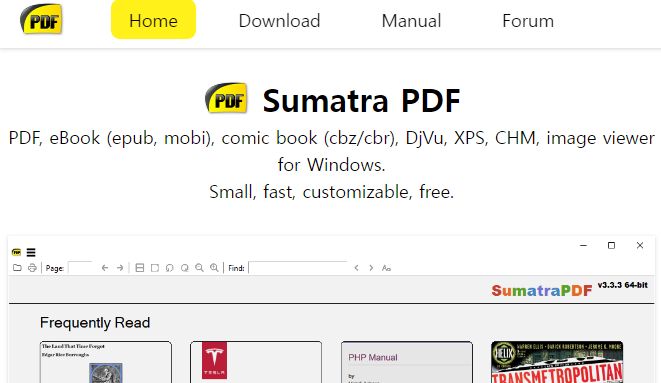Click the small app icon in the screenshot title bar

point(16,252)
